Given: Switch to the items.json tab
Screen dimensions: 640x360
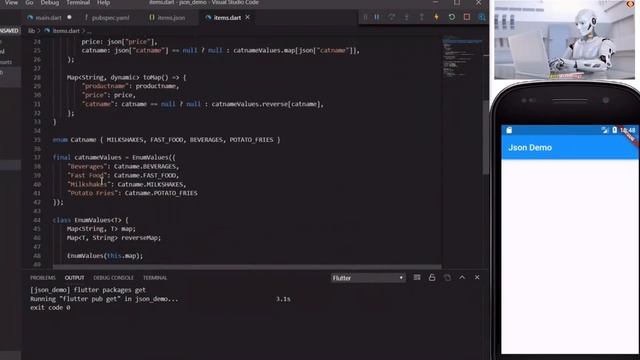Looking at the screenshot, I should pos(167,18).
